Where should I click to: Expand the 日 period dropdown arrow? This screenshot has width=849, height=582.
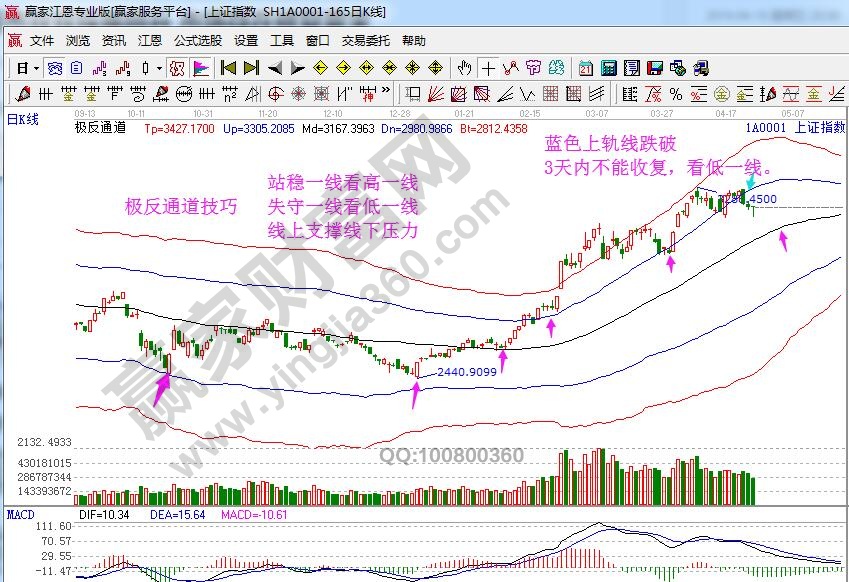pyautogui.click(x=36, y=68)
